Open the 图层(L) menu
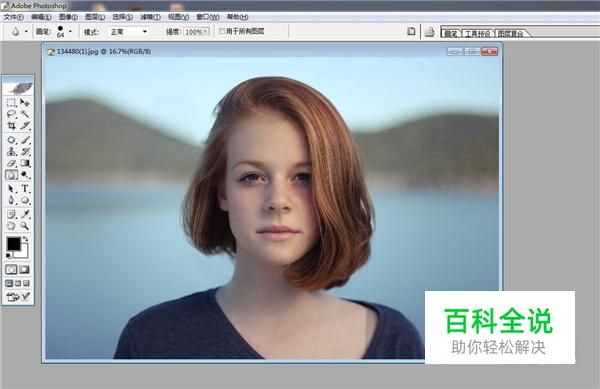Screen dimensions: 600x389 (95, 17)
